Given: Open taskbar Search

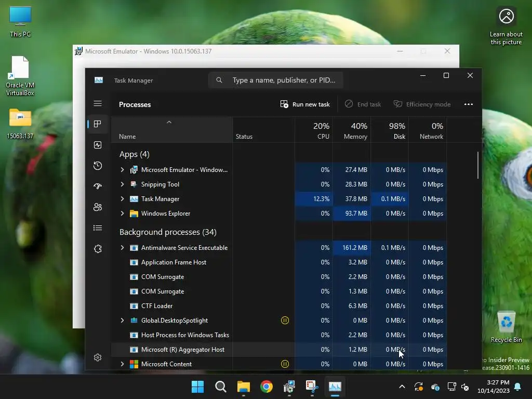Looking at the screenshot, I should pos(220,387).
